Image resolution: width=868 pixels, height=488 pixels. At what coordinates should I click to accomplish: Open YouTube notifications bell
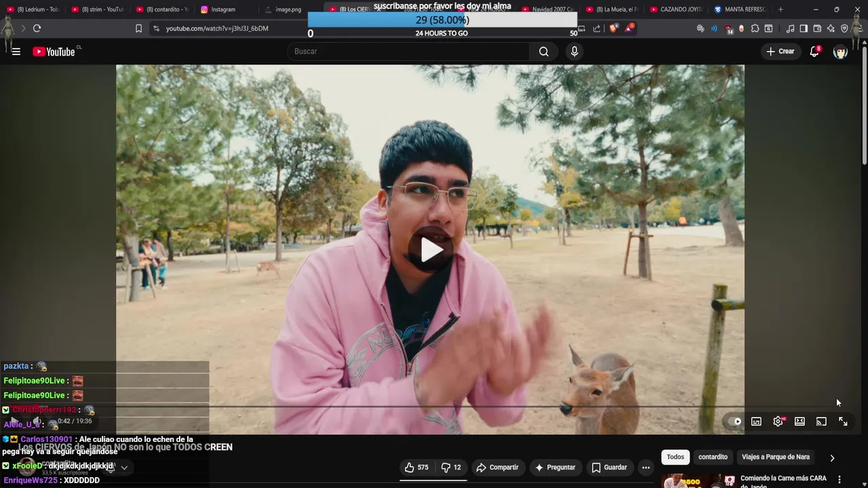pyautogui.click(x=814, y=52)
